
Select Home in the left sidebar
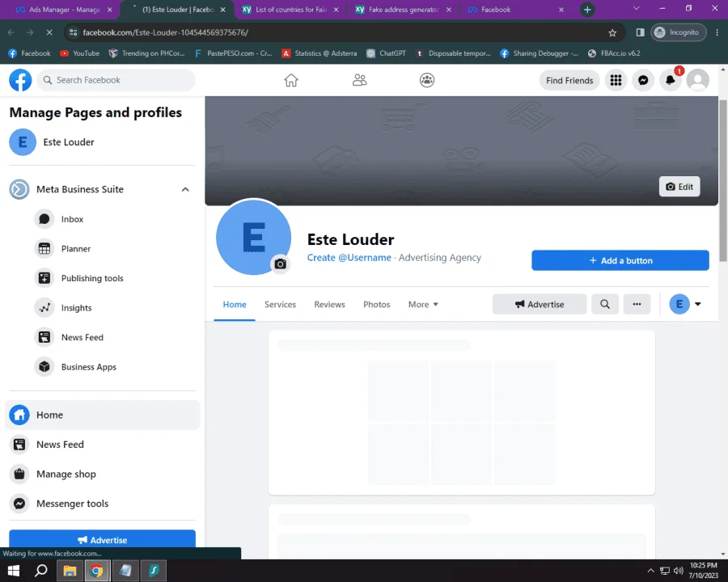102,415
